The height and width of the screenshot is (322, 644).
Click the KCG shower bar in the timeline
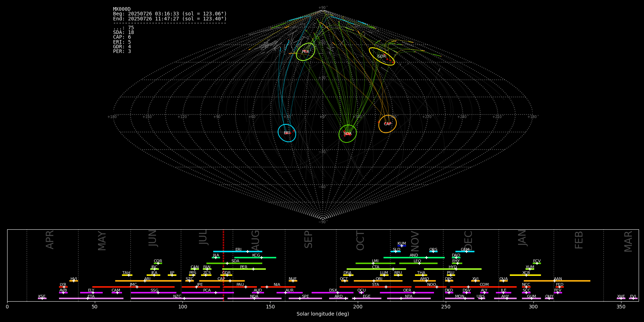(x=255, y=258)
